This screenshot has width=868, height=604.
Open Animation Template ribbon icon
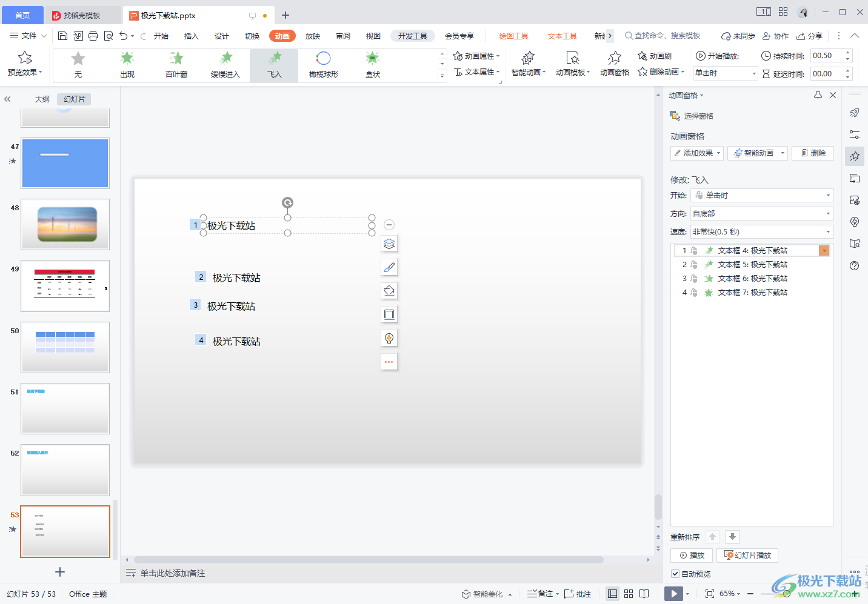[573, 58]
